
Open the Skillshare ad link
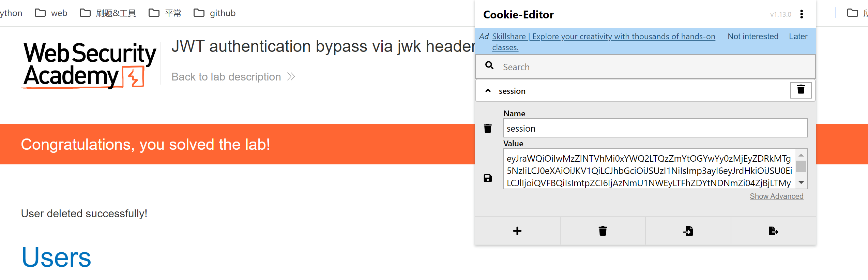604,42
